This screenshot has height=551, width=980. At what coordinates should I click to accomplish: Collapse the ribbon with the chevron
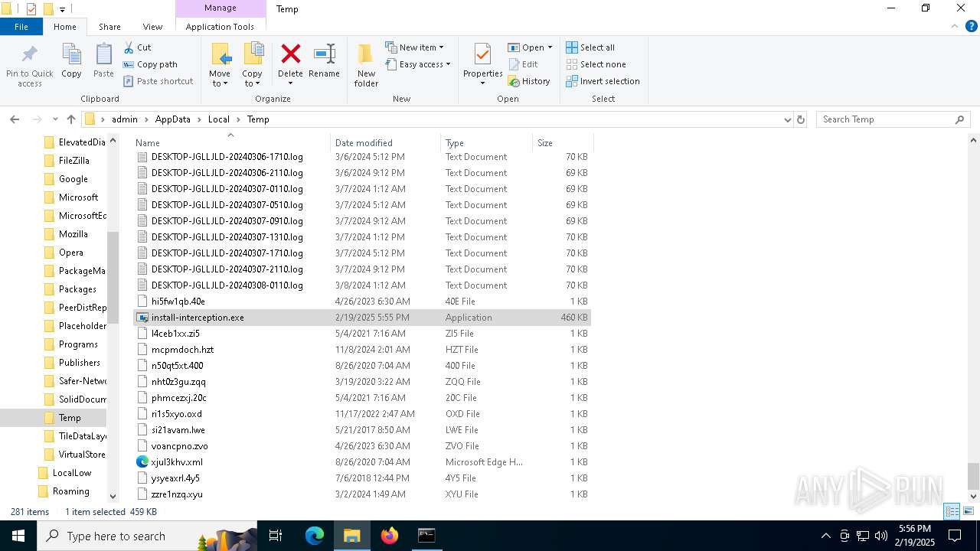(955, 26)
